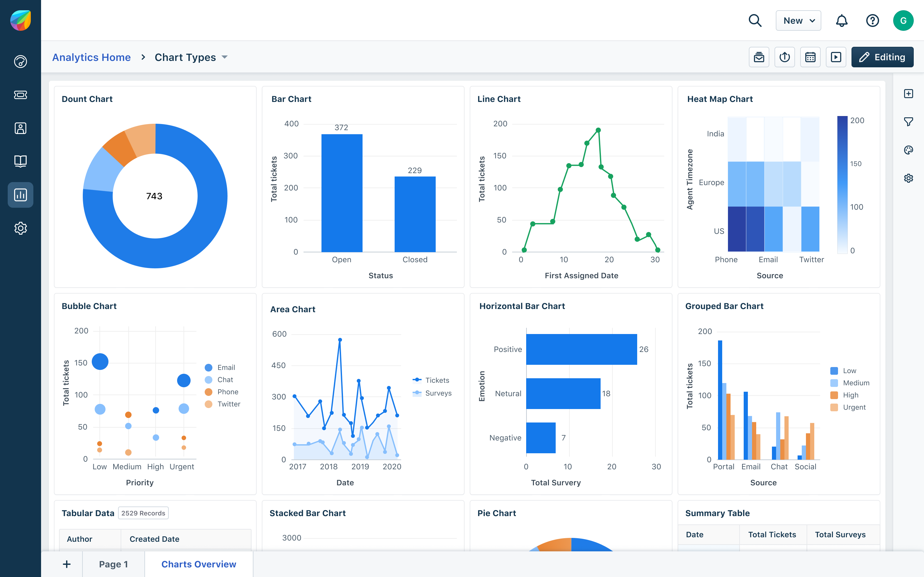Open the profile menu from the G avatar
The height and width of the screenshot is (577, 924).
(903, 21)
